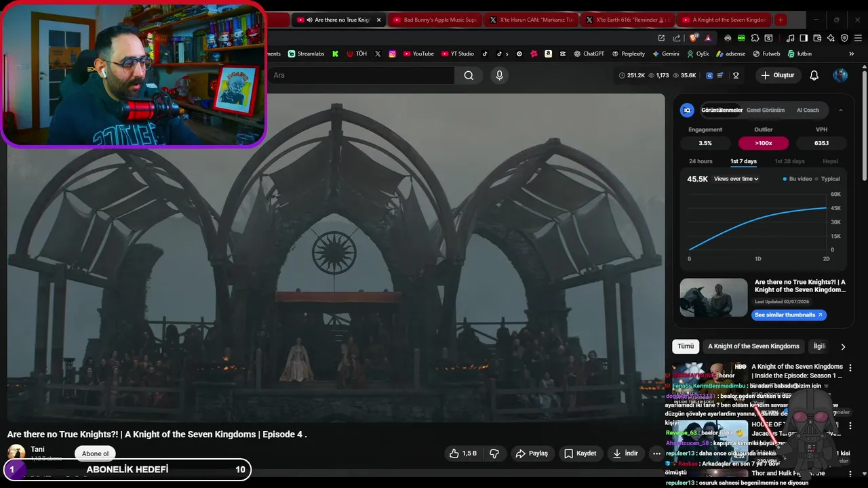Open the Views over time dropdown

point(736,179)
